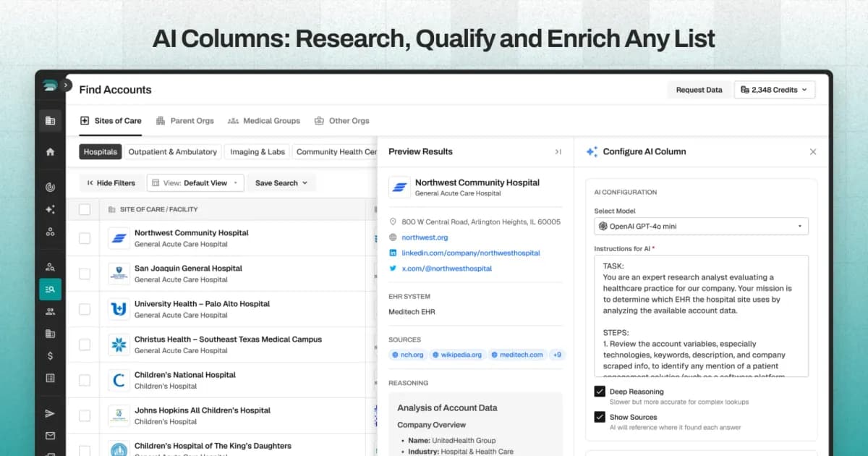
Task: Open the x.com/@northwesthospital link
Action: 446,269
